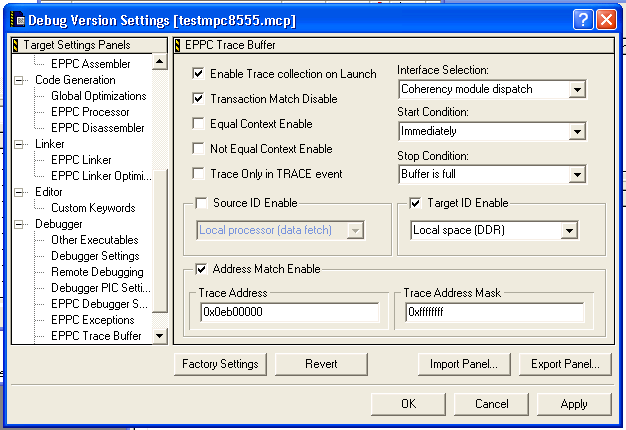Click the help question mark title button
The image size is (626, 430).
tap(583, 20)
